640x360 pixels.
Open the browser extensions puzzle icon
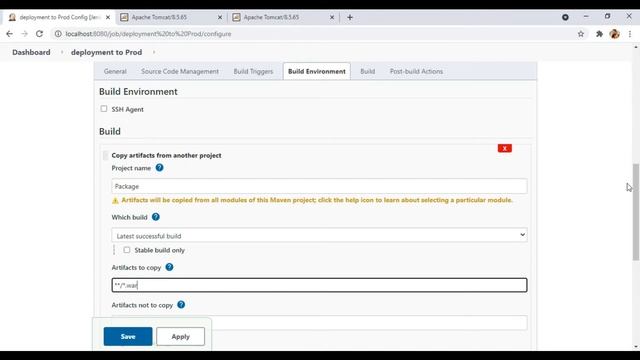pyautogui.click(x=599, y=34)
